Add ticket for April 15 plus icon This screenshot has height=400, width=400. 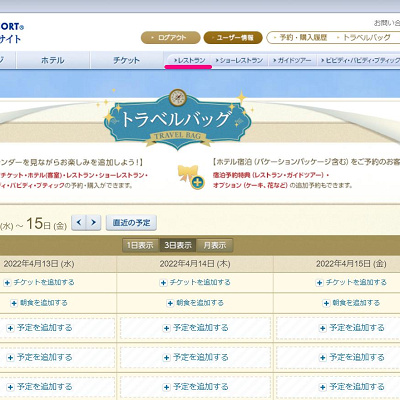click(319, 283)
